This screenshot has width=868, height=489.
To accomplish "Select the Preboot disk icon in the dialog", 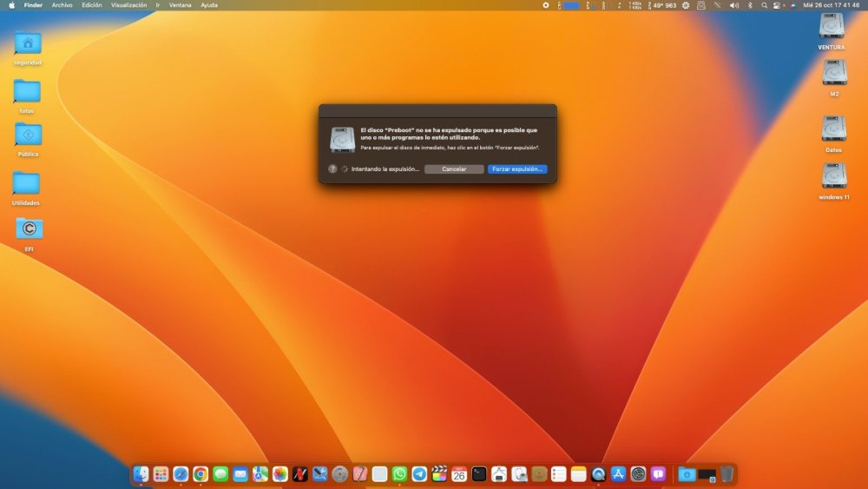I will tap(342, 139).
